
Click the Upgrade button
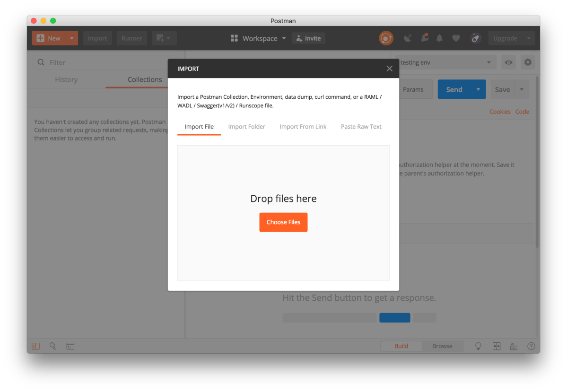tap(505, 38)
